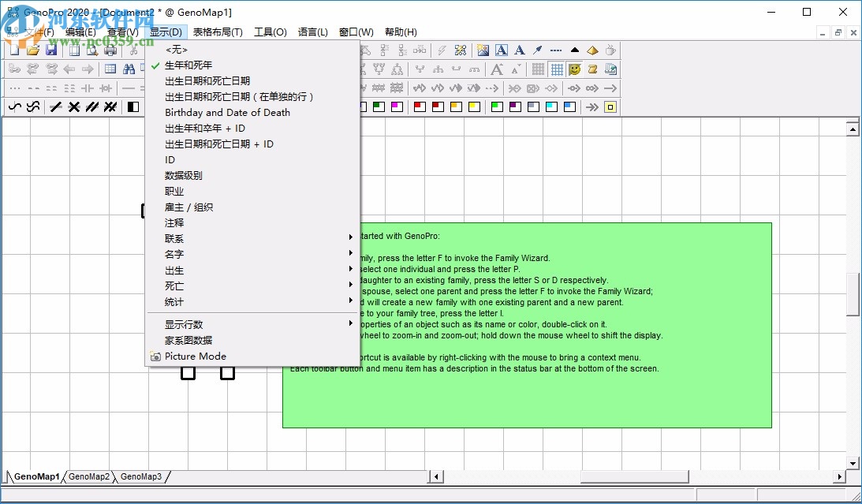Open the 统计 submenu
This screenshot has width=862, height=504.
pos(174,301)
